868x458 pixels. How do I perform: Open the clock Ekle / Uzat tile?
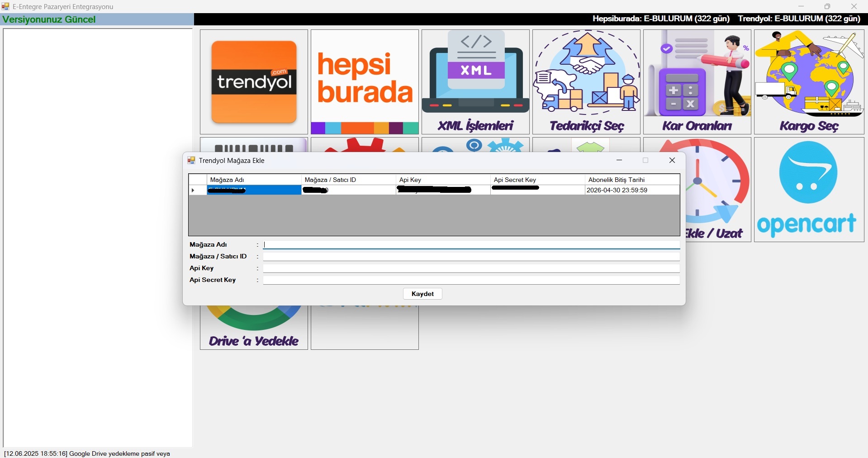(x=718, y=190)
